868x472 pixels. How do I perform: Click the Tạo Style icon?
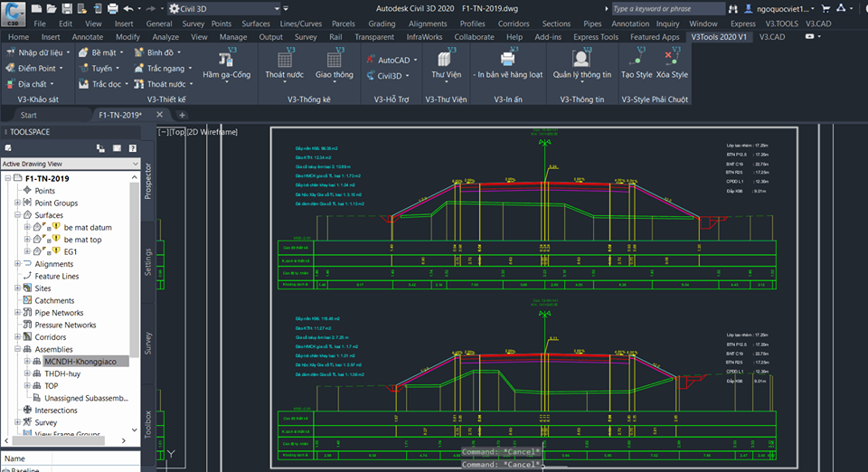[x=637, y=60]
